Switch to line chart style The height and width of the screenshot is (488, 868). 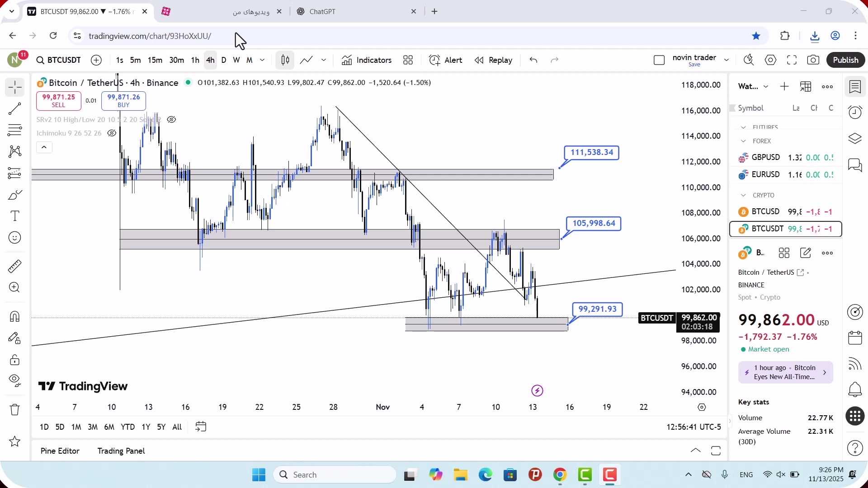point(307,60)
